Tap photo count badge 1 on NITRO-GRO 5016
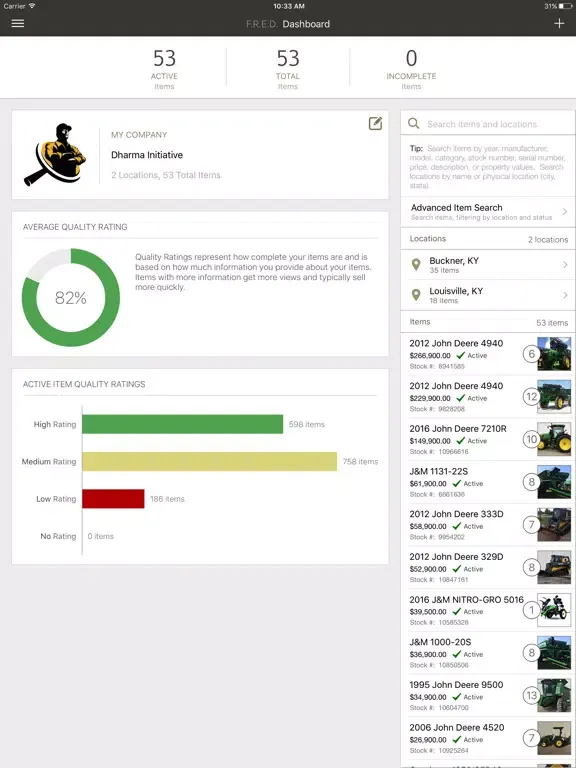This screenshot has height=768, width=576. pyautogui.click(x=531, y=610)
